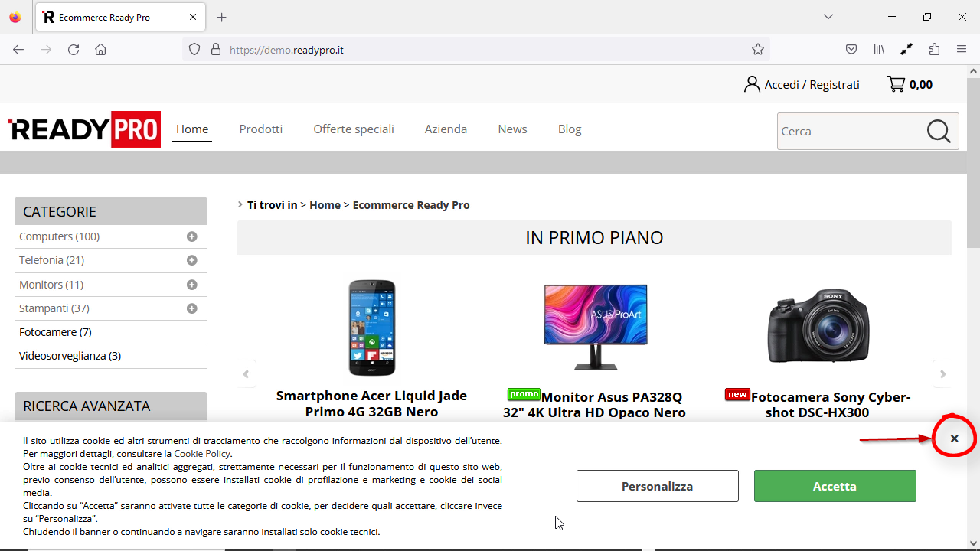Go back with the browser back arrow

point(18,50)
